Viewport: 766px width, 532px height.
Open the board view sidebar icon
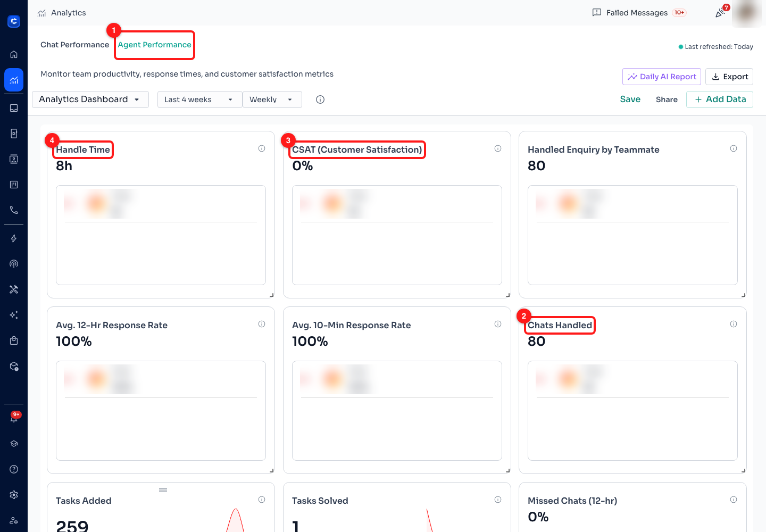(x=14, y=185)
